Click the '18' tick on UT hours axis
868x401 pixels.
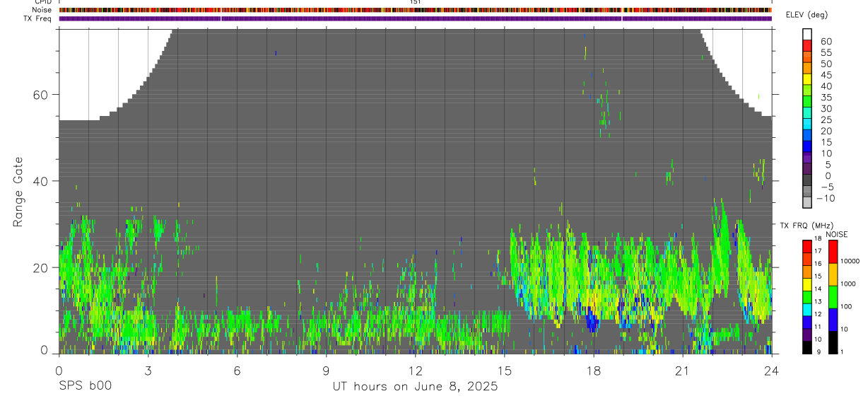[x=594, y=371]
